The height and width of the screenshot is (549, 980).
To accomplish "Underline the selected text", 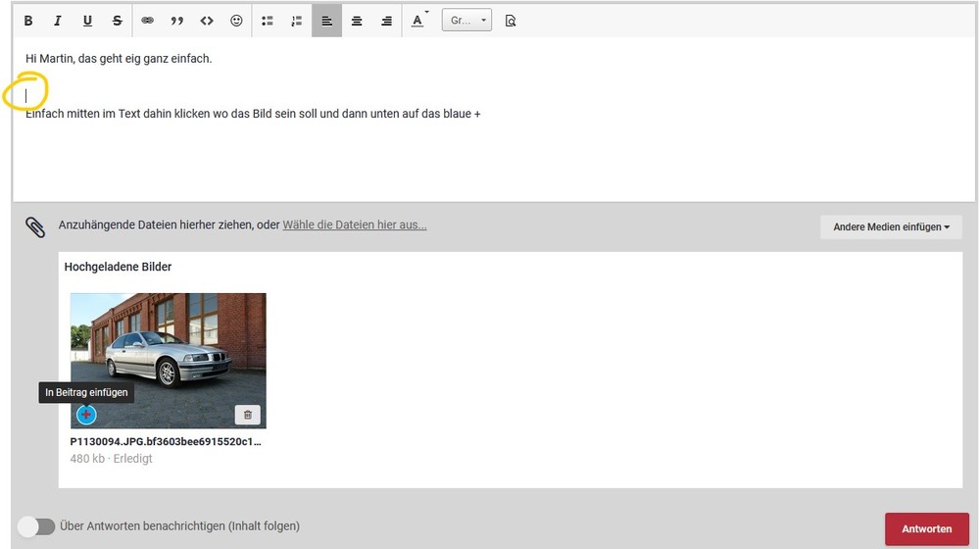I will [x=87, y=21].
